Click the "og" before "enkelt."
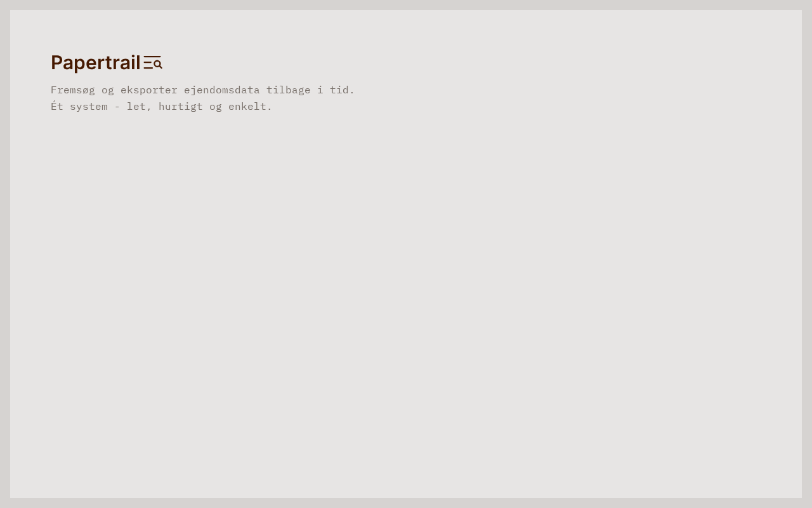 pos(216,107)
